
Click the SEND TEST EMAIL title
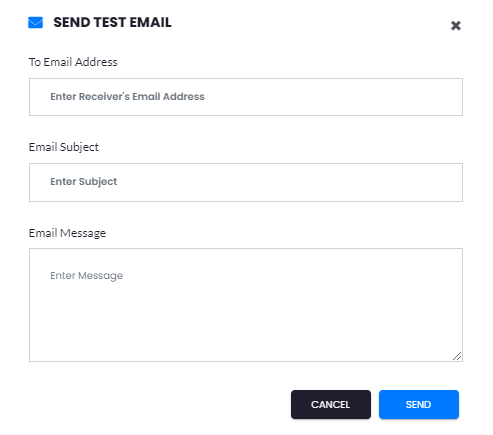point(112,22)
